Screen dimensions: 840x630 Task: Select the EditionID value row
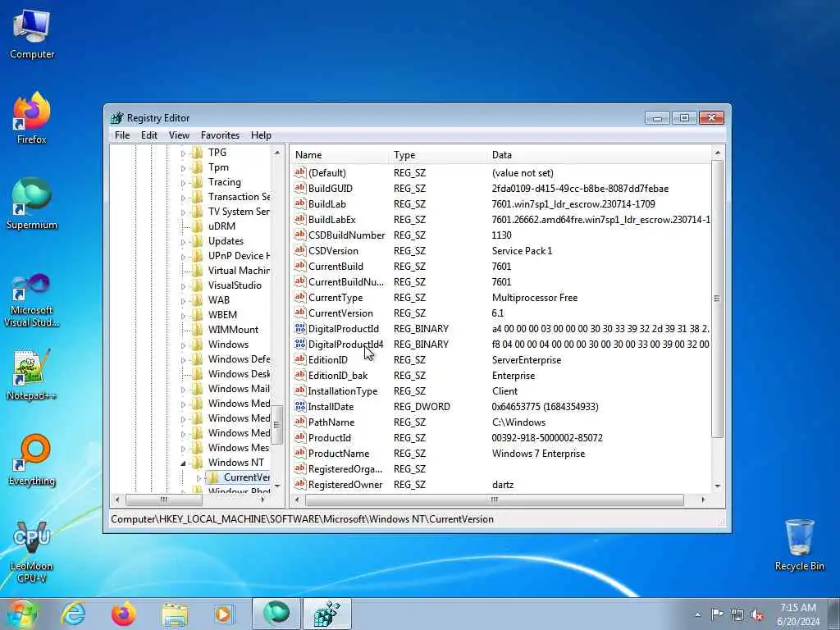(x=501, y=359)
